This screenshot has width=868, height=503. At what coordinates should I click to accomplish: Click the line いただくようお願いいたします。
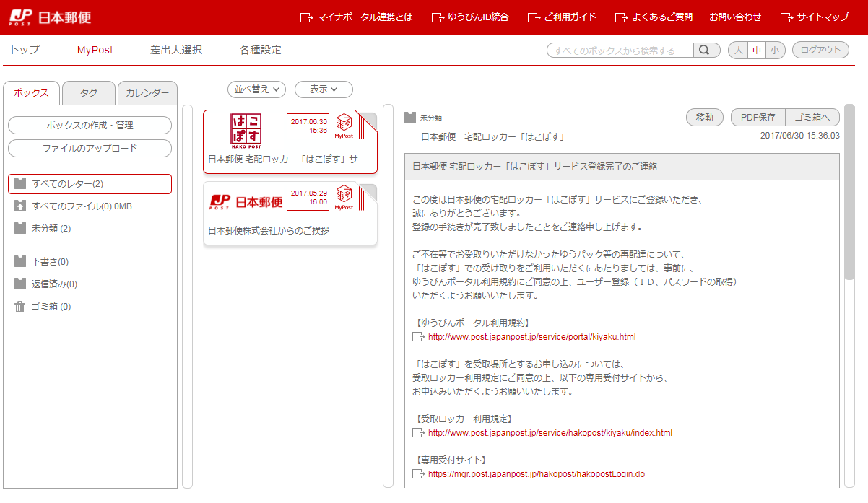pyautogui.click(x=475, y=295)
